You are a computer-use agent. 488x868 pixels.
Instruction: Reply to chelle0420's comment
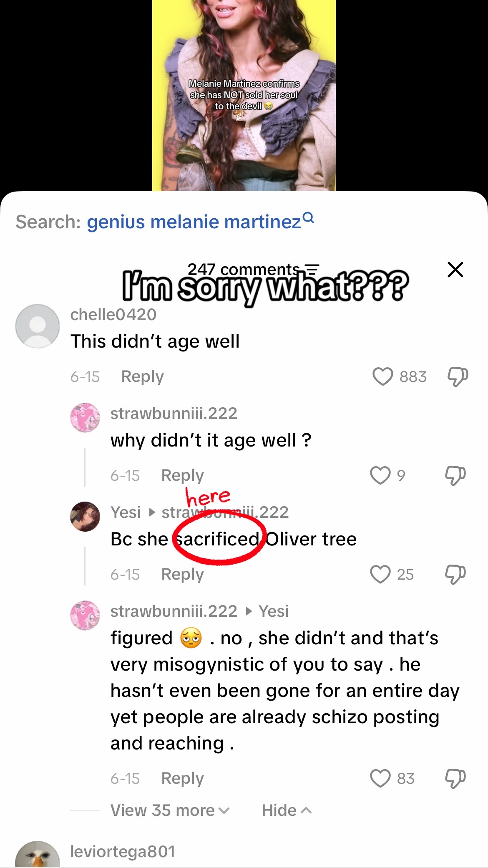click(x=142, y=376)
